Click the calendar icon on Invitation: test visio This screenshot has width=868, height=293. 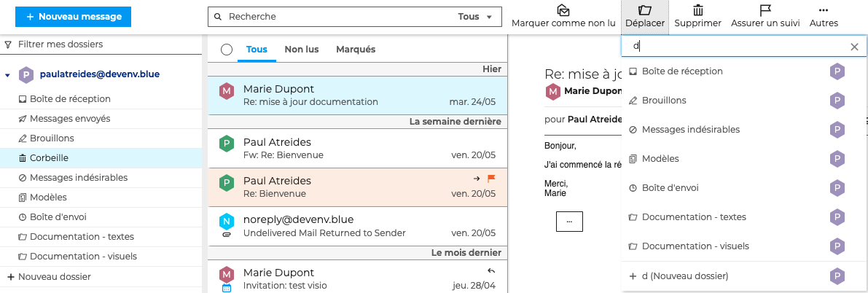click(x=227, y=288)
